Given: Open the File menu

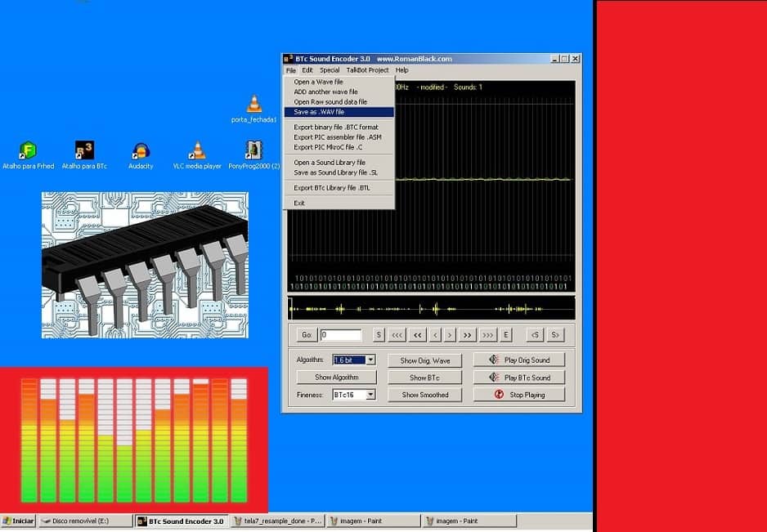Looking at the screenshot, I should [291, 70].
